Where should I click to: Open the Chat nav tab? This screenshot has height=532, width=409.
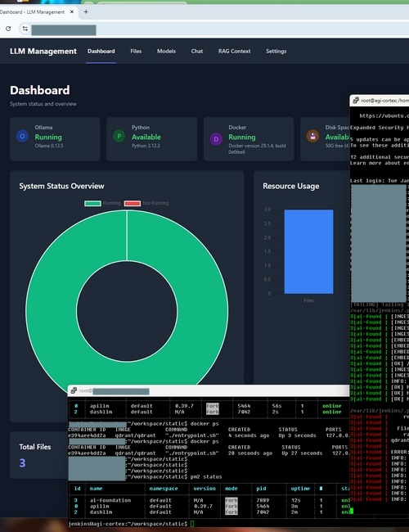pyautogui.click(x=196, y=52)
